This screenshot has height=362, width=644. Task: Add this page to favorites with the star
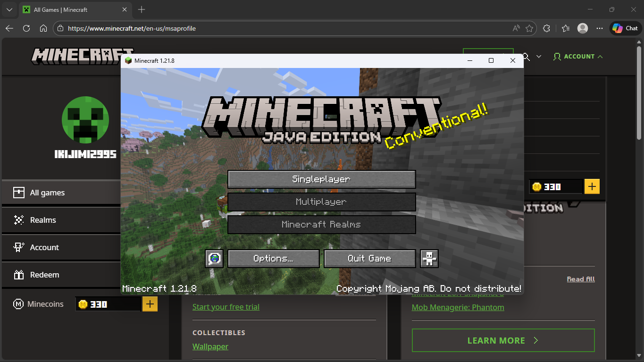(529, 28)
